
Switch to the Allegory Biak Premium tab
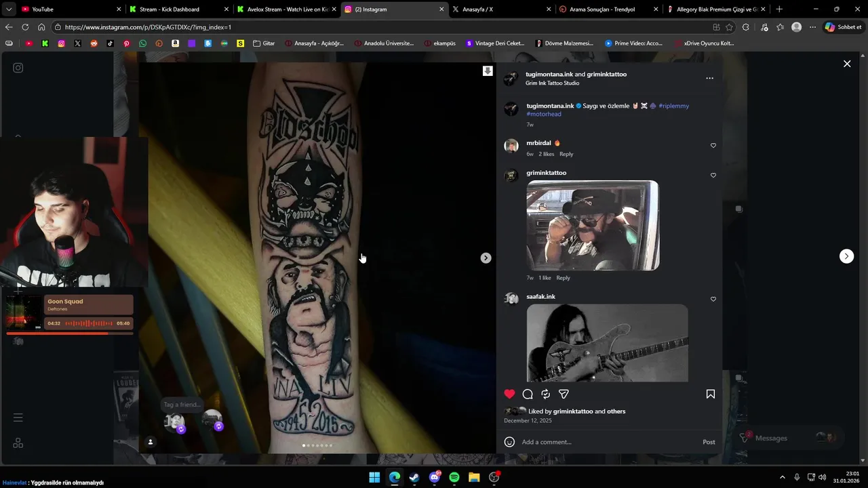point(715,9)
